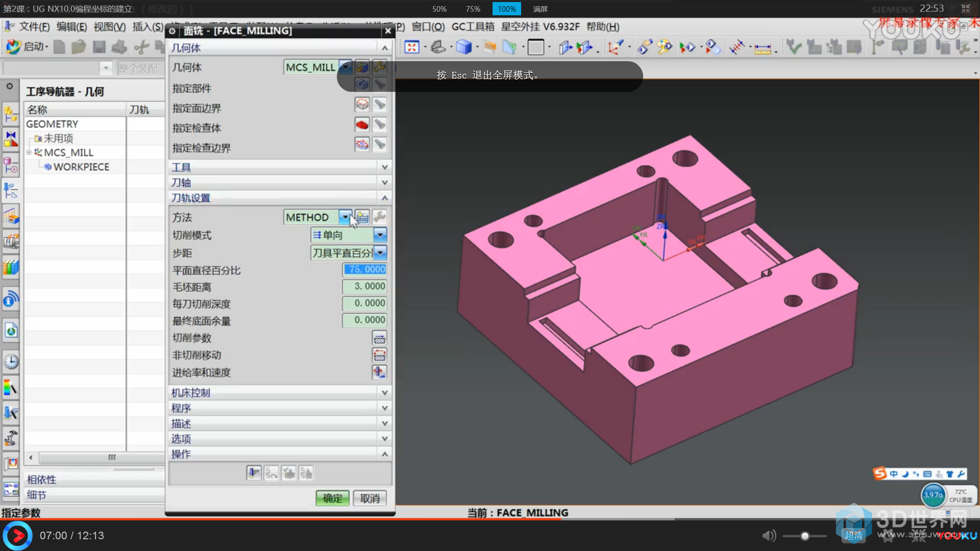Click the Generate toolpath icon
Image resolution: width=980 pixels, height=551 pixels.
pos(254,473)
